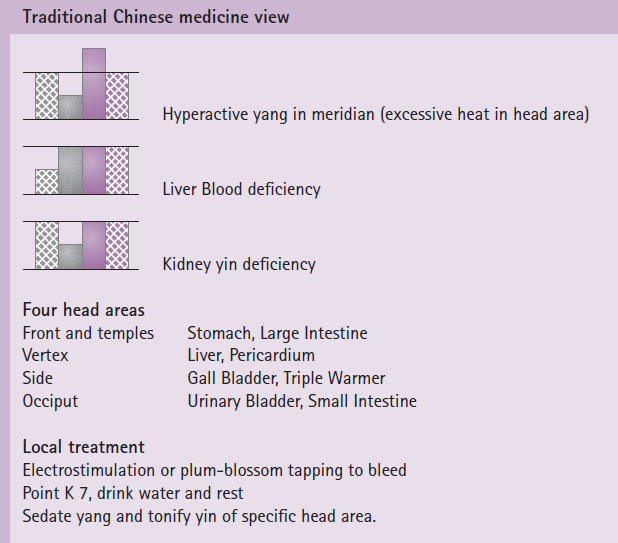Select the Point K 7 treatment line
The width and height of the screenshot is (618, 543).
(x=133, y=493)
